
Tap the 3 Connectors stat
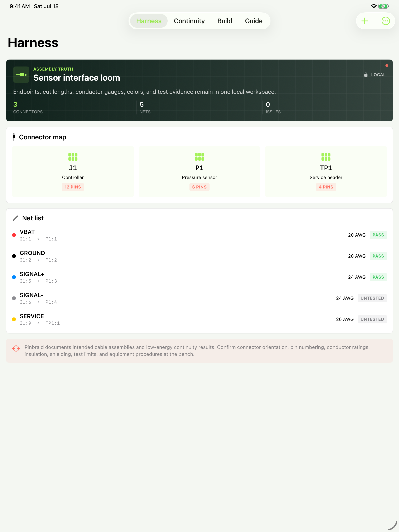coord(28,107)
